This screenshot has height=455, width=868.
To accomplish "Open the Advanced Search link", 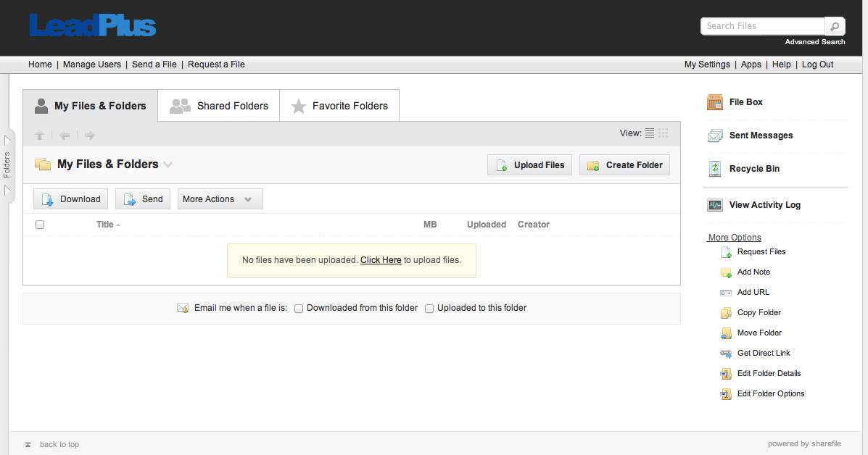I will click(815, 42).
